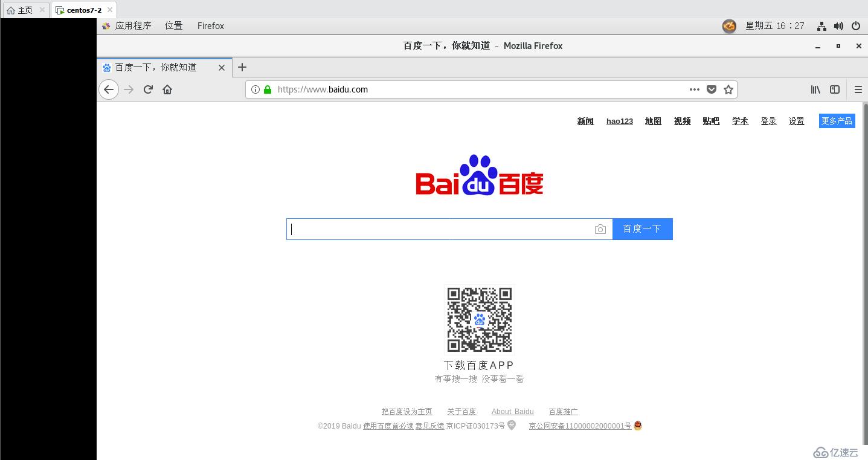This screenshot has height=460, width=868.
Task: Click 把百度设为主页 link
Action: pos(407,412)
